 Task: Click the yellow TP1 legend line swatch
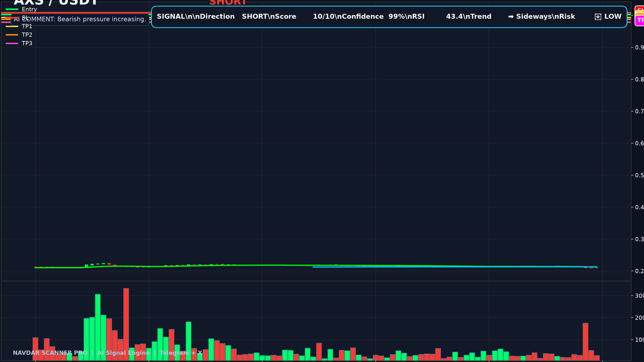[12, 26]
